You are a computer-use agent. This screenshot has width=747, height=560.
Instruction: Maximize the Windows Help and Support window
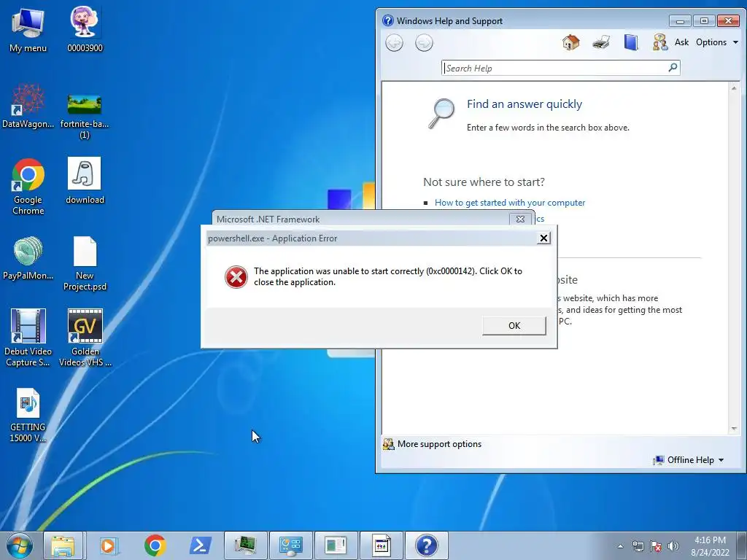(704, 21)
